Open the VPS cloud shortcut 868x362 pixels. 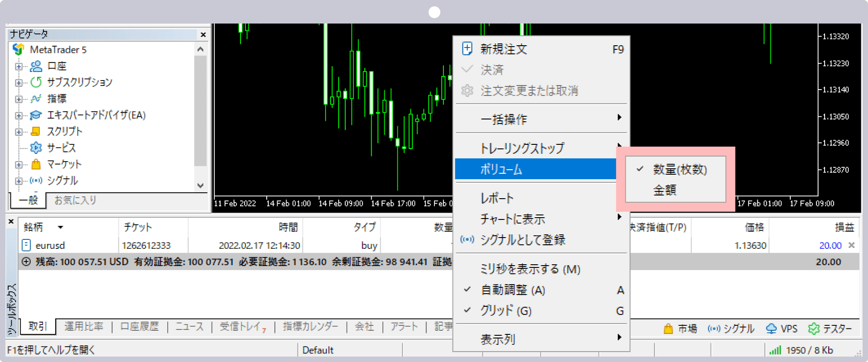click(782, 329)
